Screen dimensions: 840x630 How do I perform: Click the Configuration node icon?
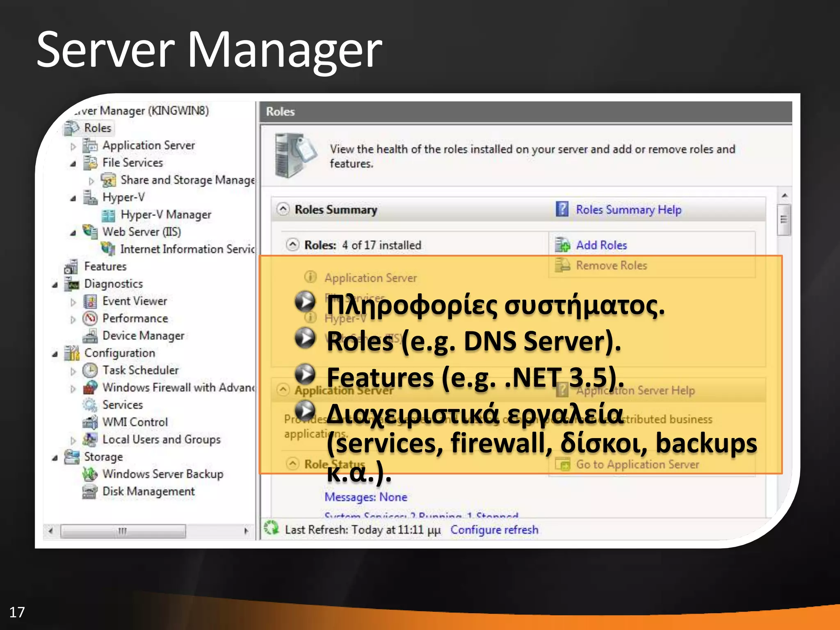pyautogui.click(x=72, y=353)
